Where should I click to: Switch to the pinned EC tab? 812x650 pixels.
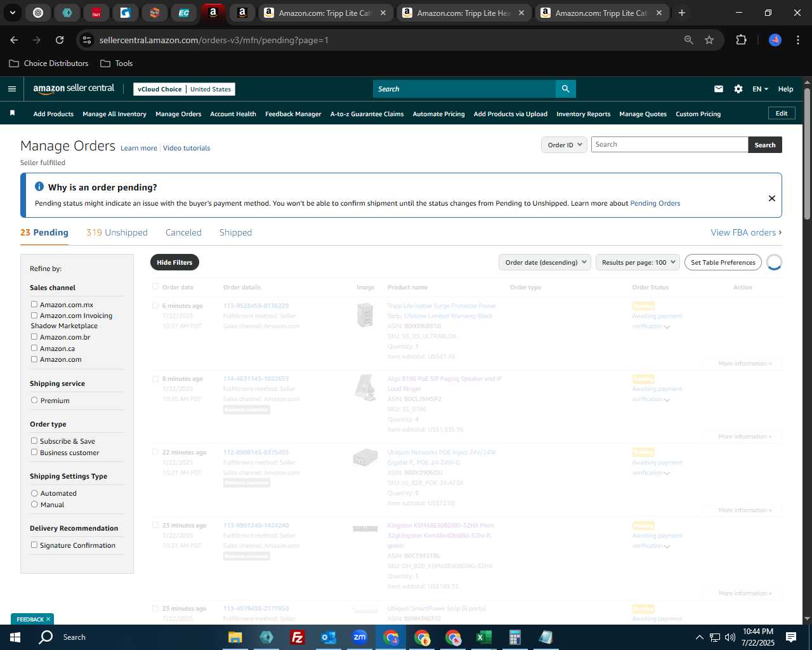point(184,13)
